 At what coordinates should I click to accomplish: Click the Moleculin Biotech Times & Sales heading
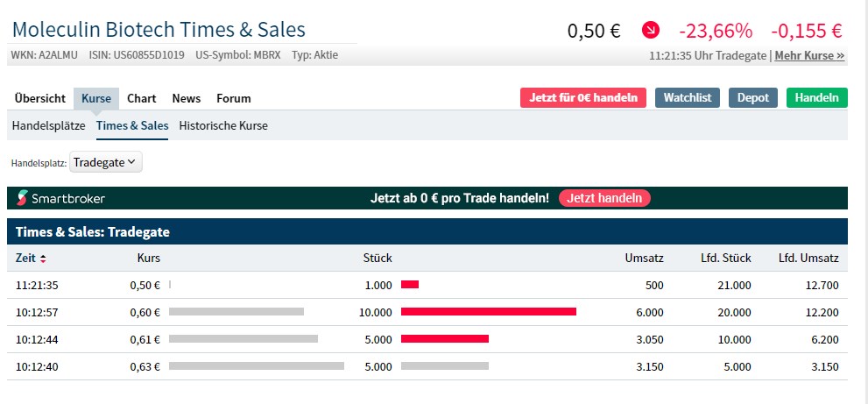159,29
